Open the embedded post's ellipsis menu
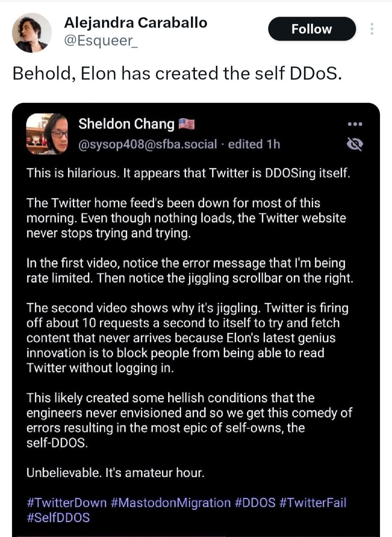The image size is (392, 537). tap(355, 124)
